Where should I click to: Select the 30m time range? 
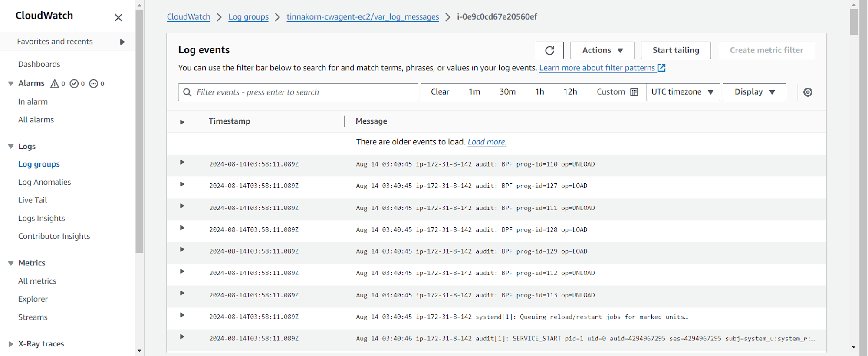pyautogui.click(x=507, y=92)
